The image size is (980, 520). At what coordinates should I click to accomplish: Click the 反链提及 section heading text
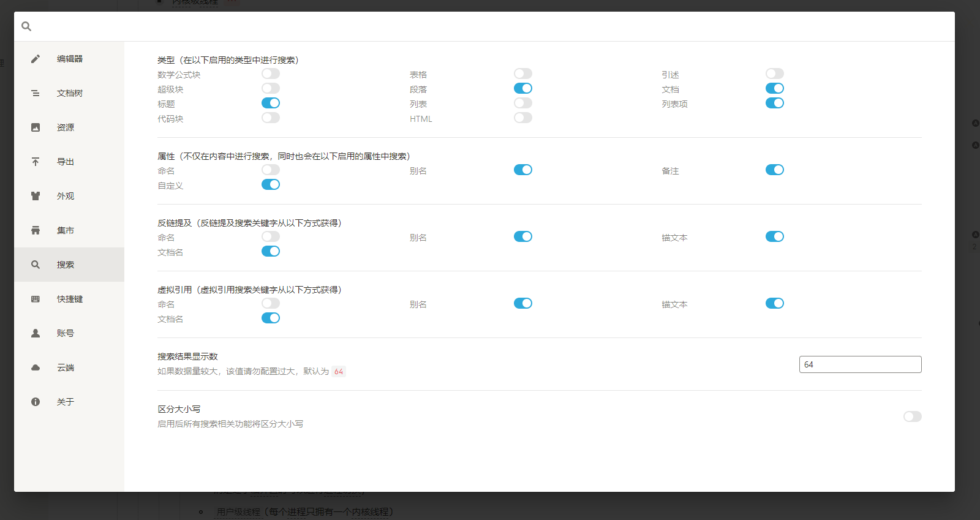249,223
